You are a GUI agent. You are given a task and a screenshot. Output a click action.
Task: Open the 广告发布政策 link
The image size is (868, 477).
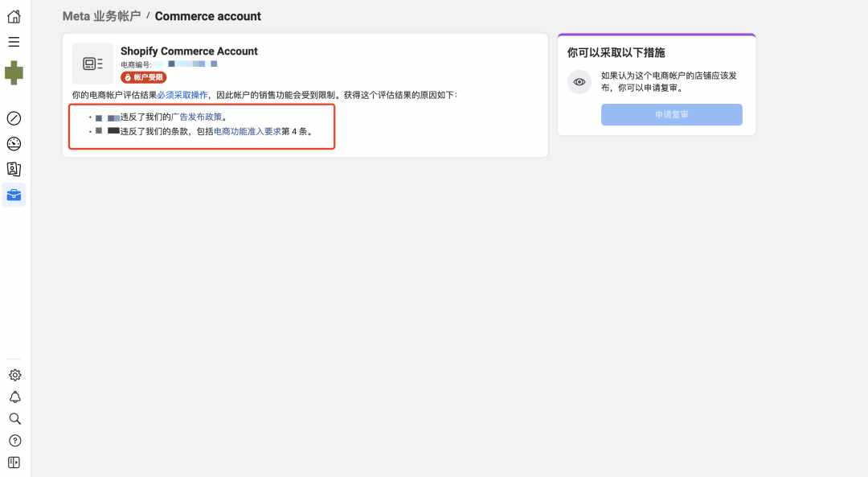[197, 117]
